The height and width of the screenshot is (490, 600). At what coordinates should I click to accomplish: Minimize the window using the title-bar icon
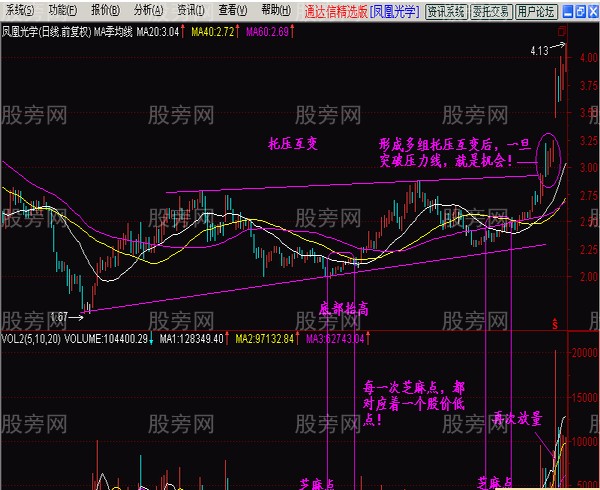569,11
